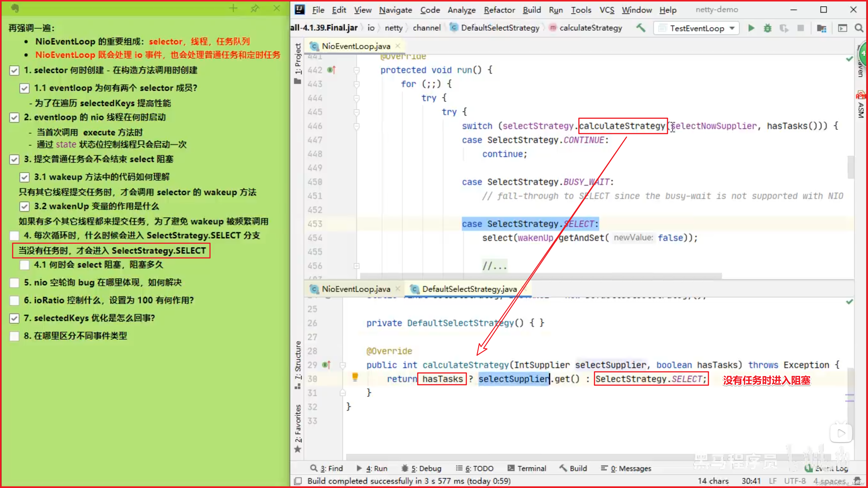Check item 5 nio 空轮询 bug
This screenshot has height=488, width=868.
click(x=14, y=283)
